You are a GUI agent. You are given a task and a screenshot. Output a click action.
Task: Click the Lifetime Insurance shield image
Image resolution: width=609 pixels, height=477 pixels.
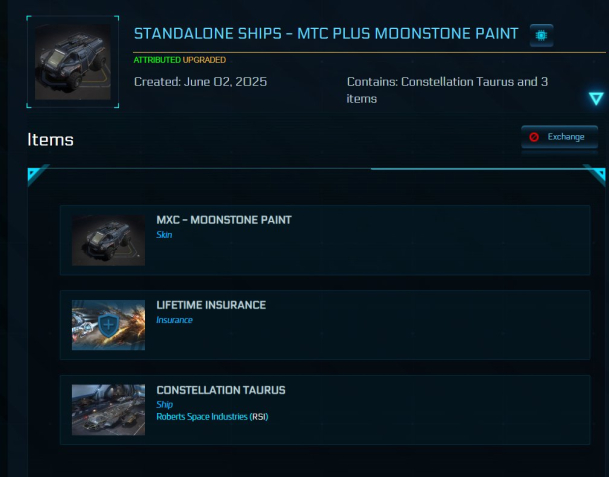tap(108, 325)
